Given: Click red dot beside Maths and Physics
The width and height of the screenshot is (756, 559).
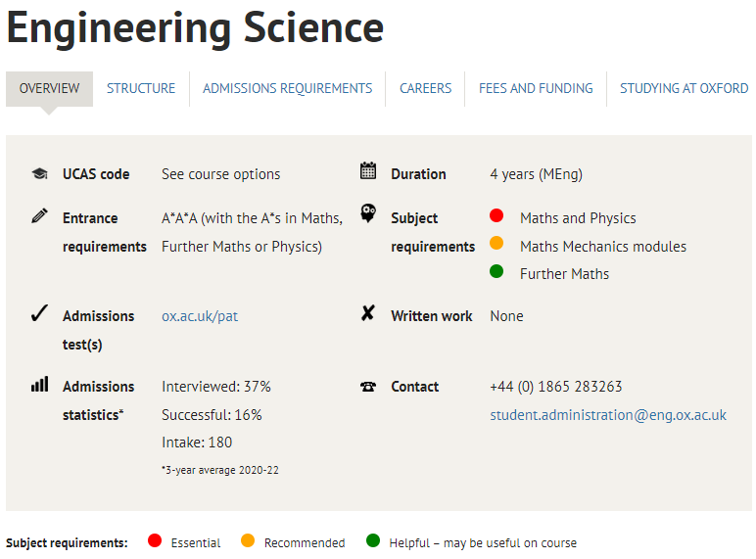Looking at the screenshot, I should click(496, 215).
